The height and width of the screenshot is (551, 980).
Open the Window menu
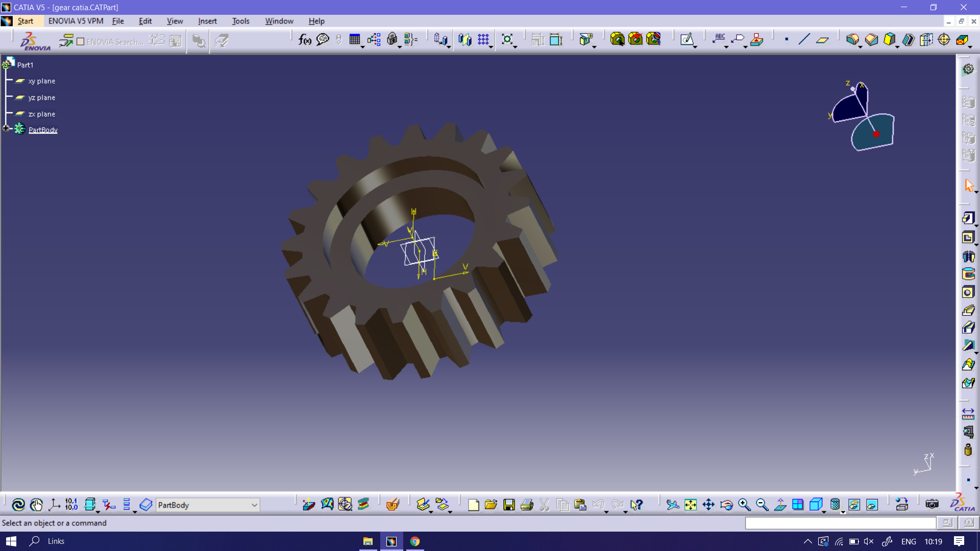click(x=279, y=21)
